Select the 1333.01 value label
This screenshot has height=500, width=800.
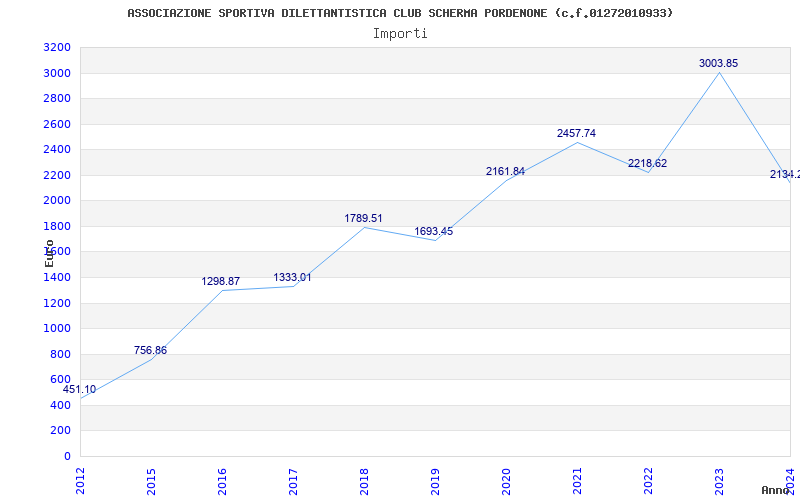click(292, 278)
